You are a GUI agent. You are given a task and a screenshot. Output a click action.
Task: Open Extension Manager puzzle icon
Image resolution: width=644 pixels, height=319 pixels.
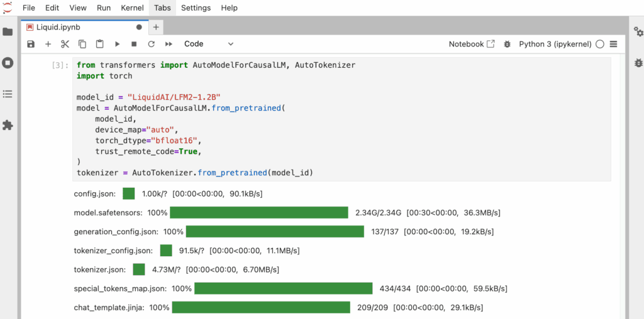click(x=8, y=125)
